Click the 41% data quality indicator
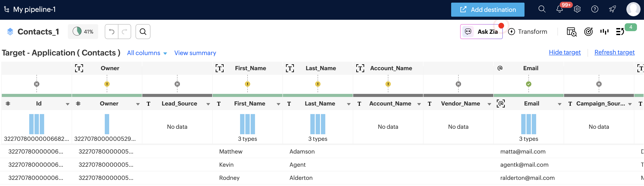This screenshot has width=644, height=186. pos(83,32)
